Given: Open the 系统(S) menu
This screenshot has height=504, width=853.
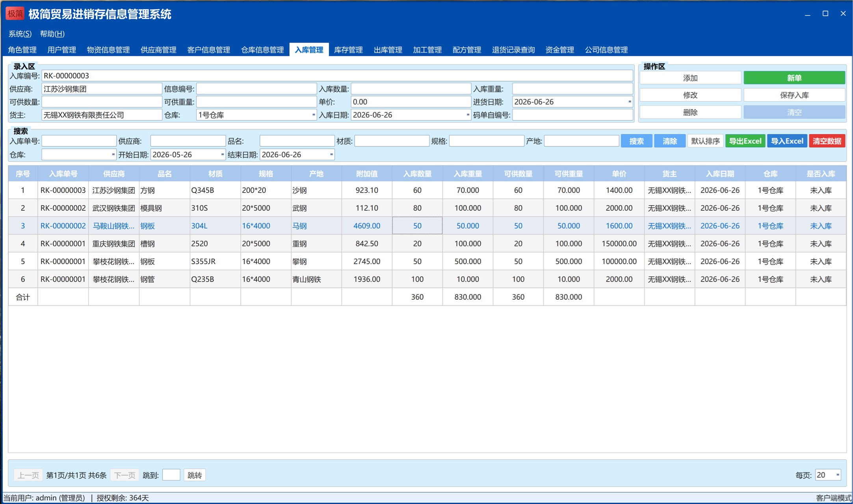Looking at the screenshot, I should coord(20,34).
